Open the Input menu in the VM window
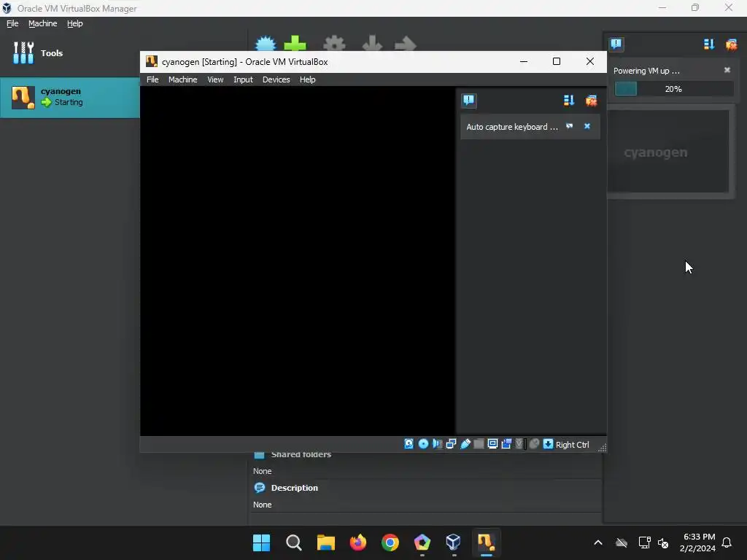This screenshot has width=747, height=560. [x=243, y=79]
